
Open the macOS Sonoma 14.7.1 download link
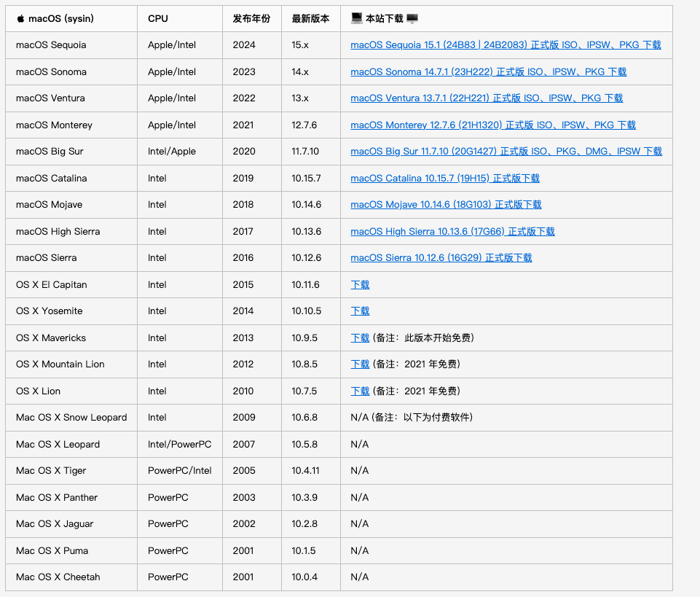coord(488,72)
